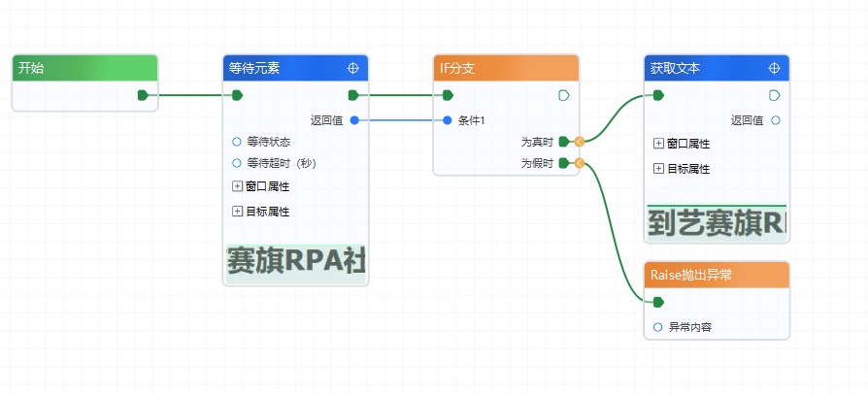Click the 为真时 orange connector on IF分支

579,142
